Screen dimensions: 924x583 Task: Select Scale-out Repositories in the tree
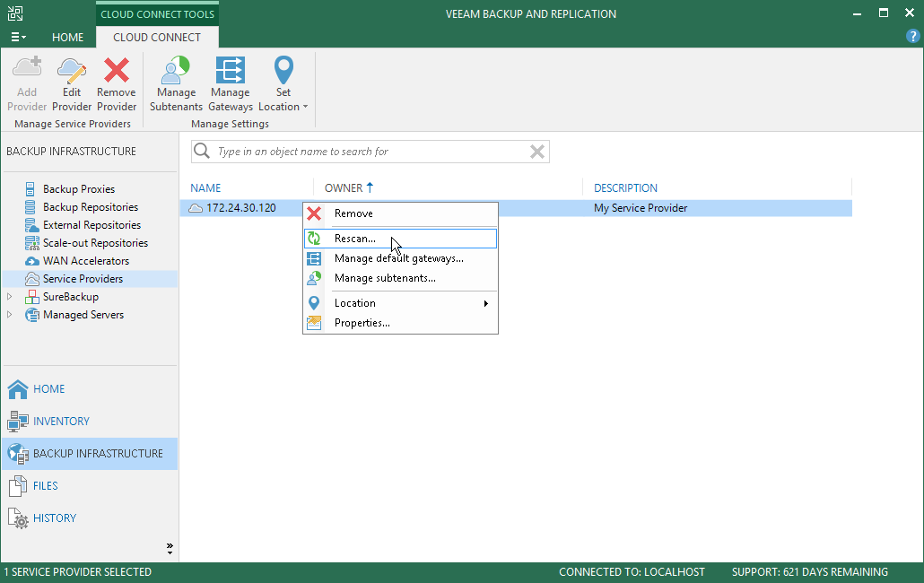(x=95, y=243)
